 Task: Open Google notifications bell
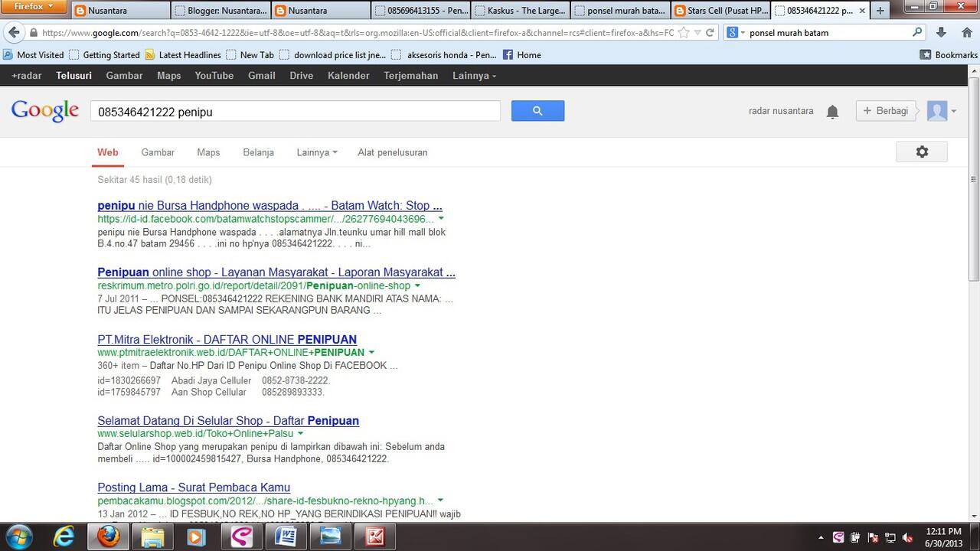click(x=832, y=112)
